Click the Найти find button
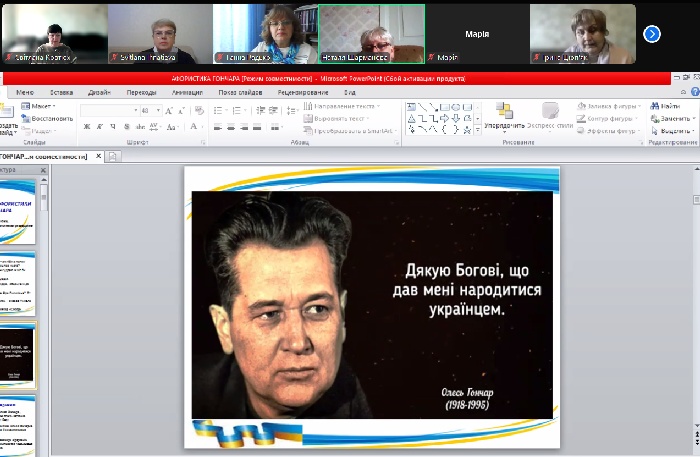The image size is (700, 457). tap(670, 105)
